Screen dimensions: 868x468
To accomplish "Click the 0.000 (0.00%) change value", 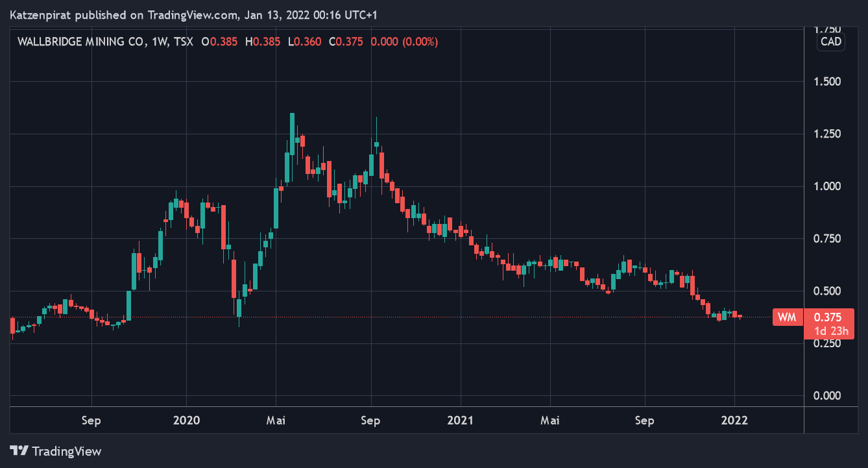I will point(404,42).
